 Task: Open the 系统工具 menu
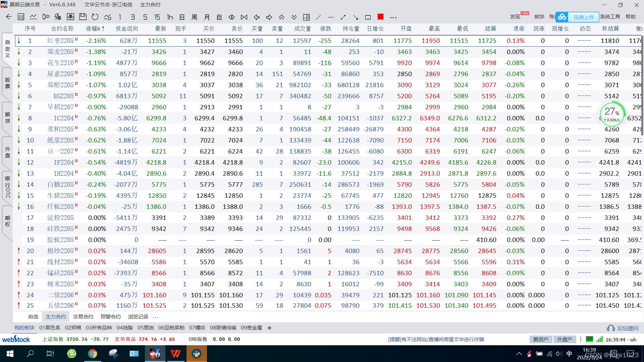click(x=610, y=17)
